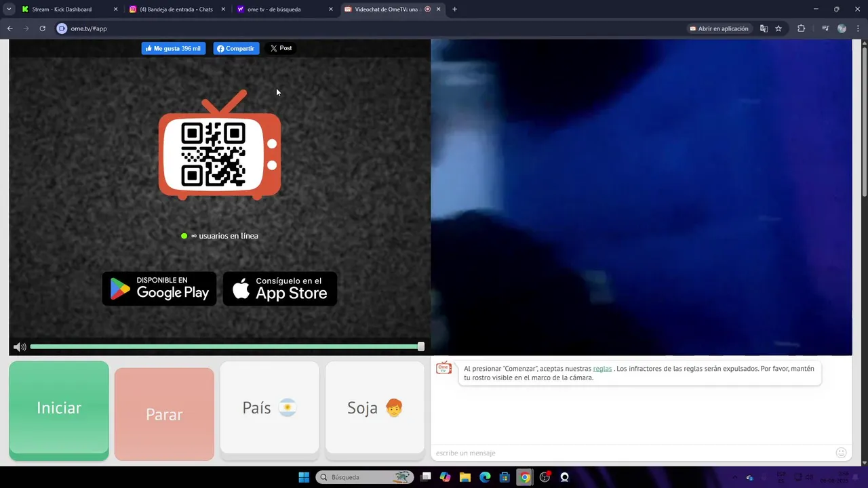Viewport: 868px width, 488px height.
Task: Click the taskbar Búsqueda search box
Action: click(365, 477)
